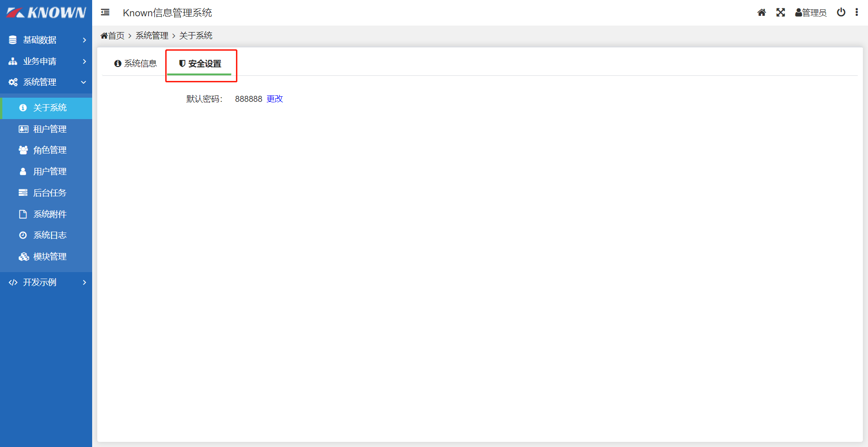Image resolution: width=868 pixels, height=447 pixels.
Task: Expand 基础数据 with its chevron arrow
Action: [84, 40]
